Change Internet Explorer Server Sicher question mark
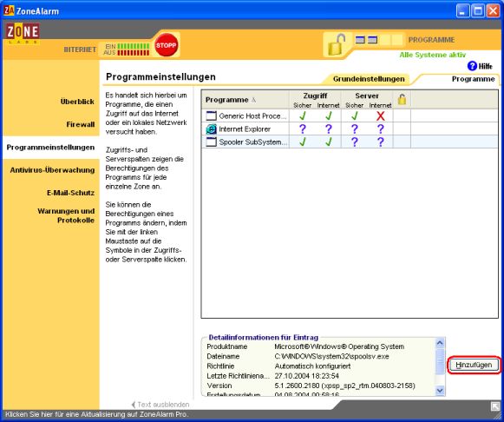The height and width of the screenshot is (422, 504). (x=354, y=129)
